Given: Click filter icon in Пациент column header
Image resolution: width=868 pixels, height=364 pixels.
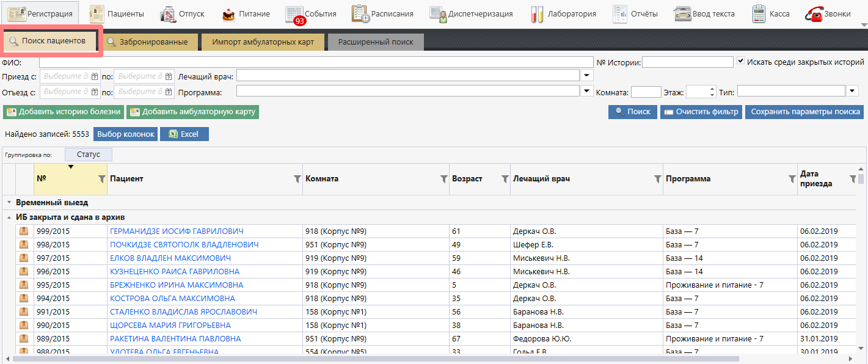Looking at the screenshot, I should click(297, 179).
